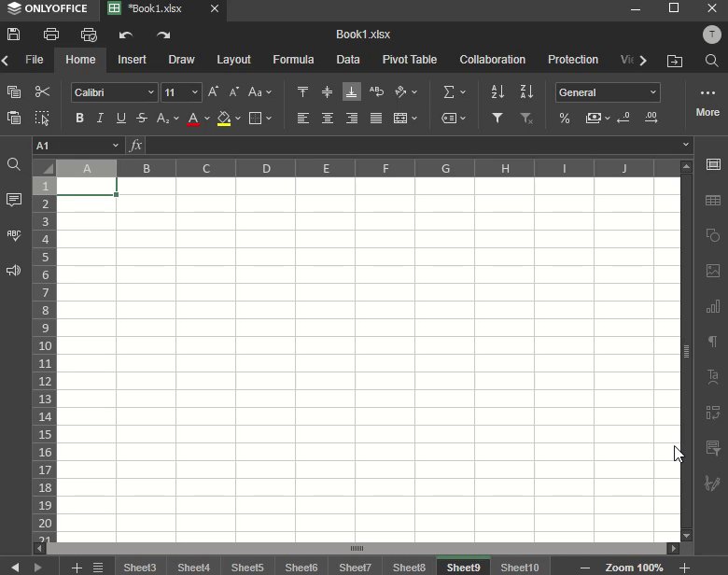
Task: Toggle Align Top
Action: [302, 92]
